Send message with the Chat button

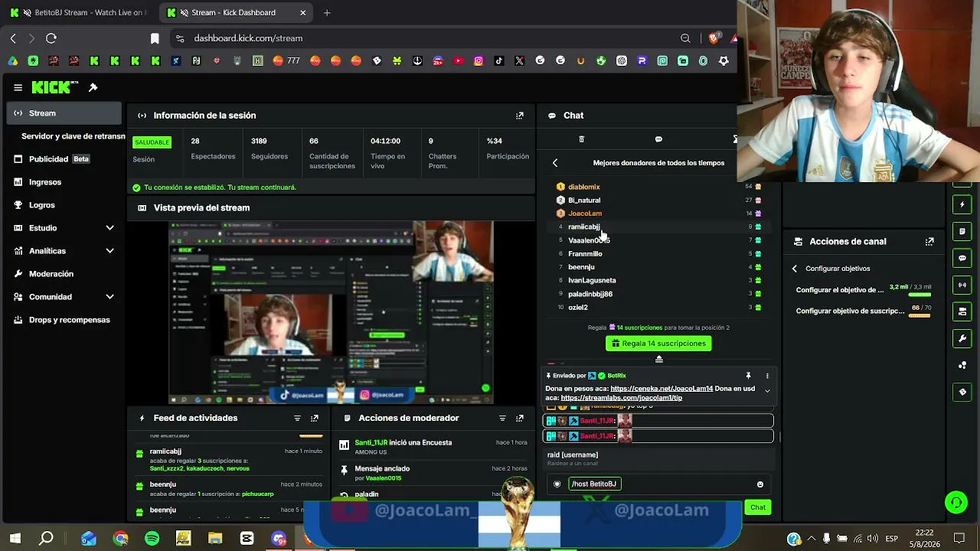point(758,507)
